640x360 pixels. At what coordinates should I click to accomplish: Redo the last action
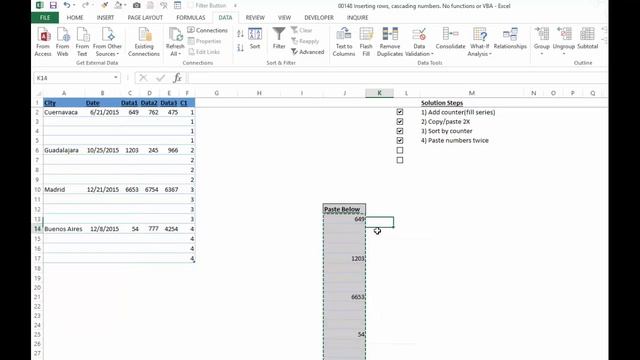point(85,5)
